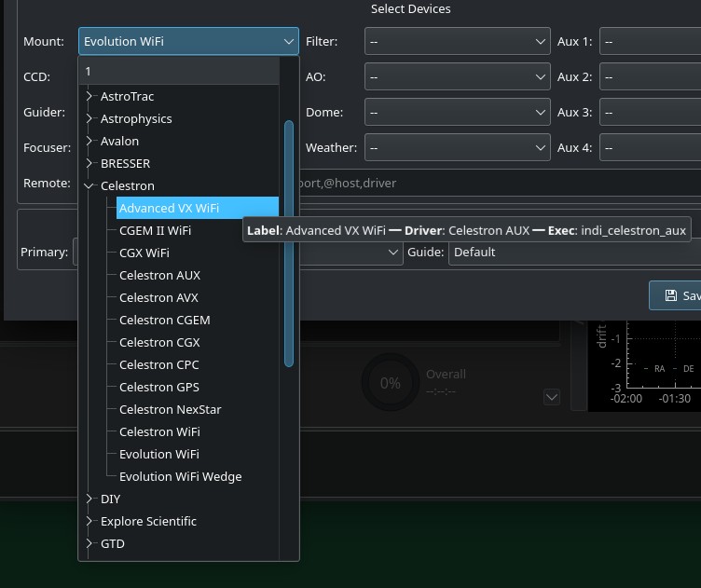The width and height of the screenshot is (701, 588).
Task: Click the chevron button beside Overall progress
Action: (552, 397)
